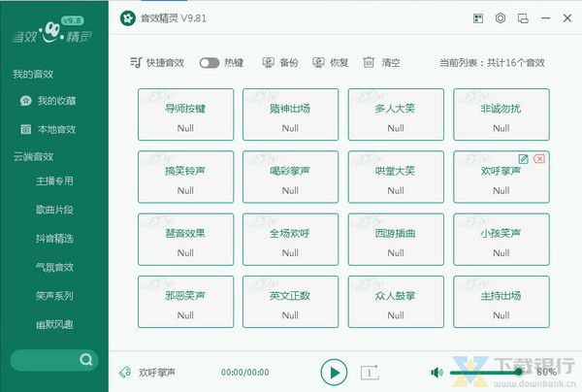Edit the 欢呼掌声 tile via pencil icon
This screenshot has width=582, height=392.
[524, 159]
